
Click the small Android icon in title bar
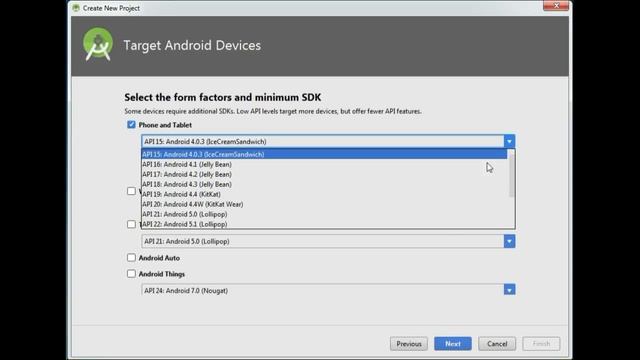tap(76, 8)
